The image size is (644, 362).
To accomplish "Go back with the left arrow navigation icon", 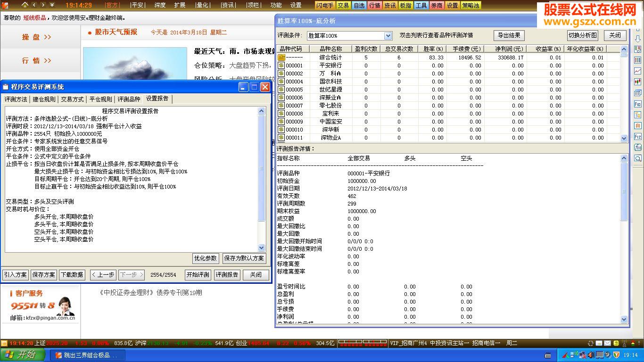I will click(34, 5).
